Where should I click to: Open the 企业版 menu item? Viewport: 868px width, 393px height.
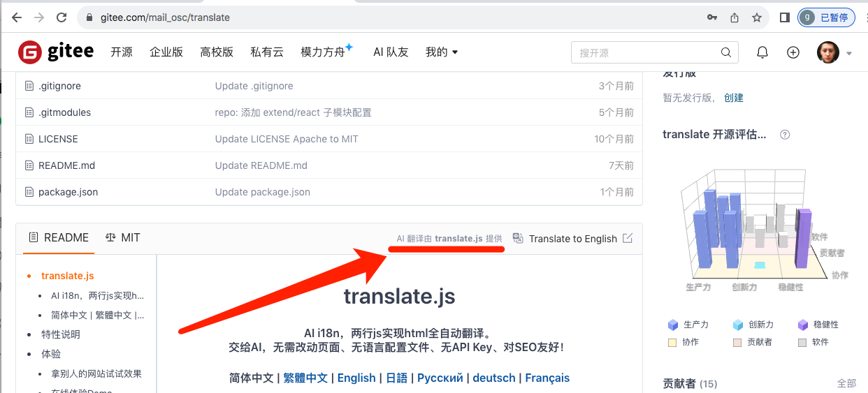point(166,52)
